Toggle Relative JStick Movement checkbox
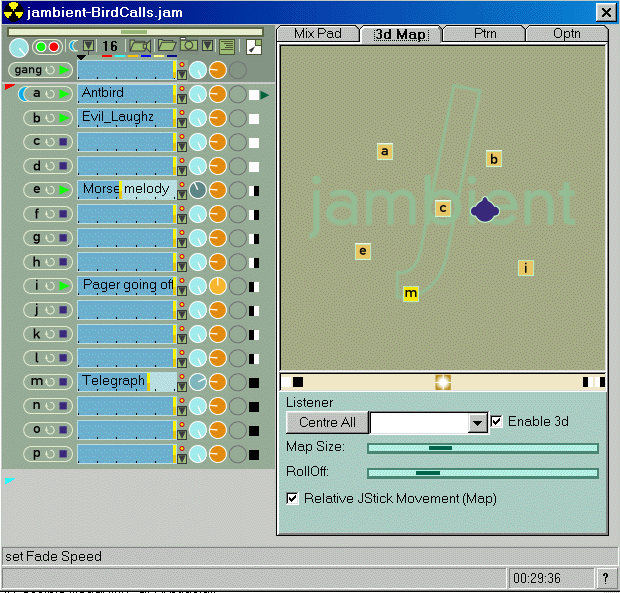 click(293, 498)
